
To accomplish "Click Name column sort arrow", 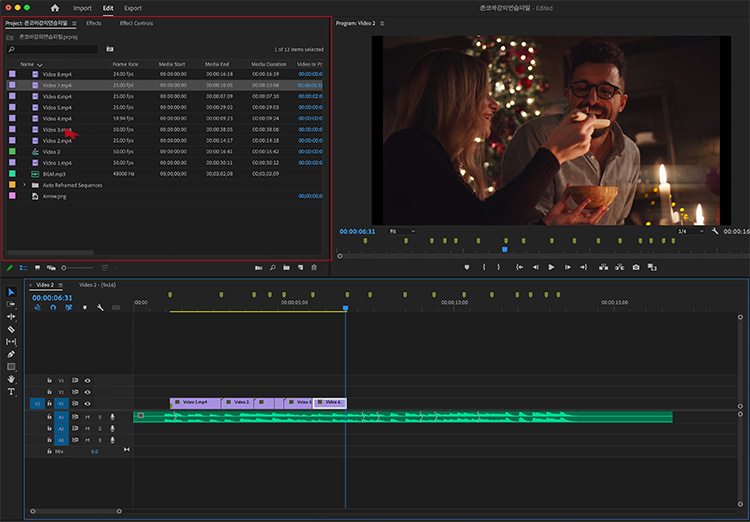I will click(40, 65).
